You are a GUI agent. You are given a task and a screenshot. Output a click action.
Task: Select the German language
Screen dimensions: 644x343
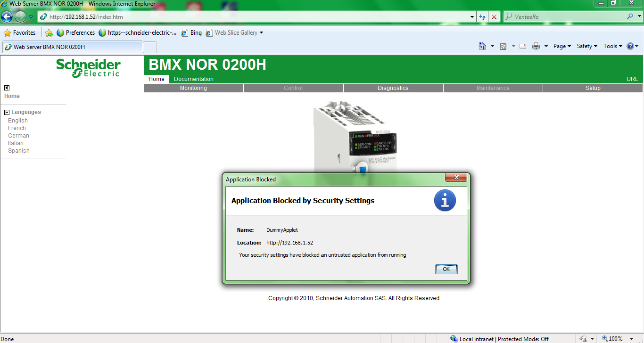[x=18, y=136]
